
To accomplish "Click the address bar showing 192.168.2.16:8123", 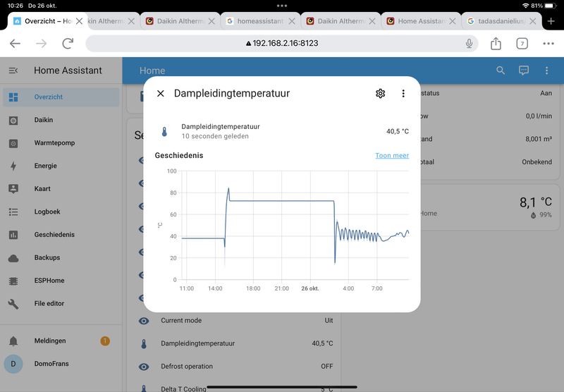I will pos(281,44).
